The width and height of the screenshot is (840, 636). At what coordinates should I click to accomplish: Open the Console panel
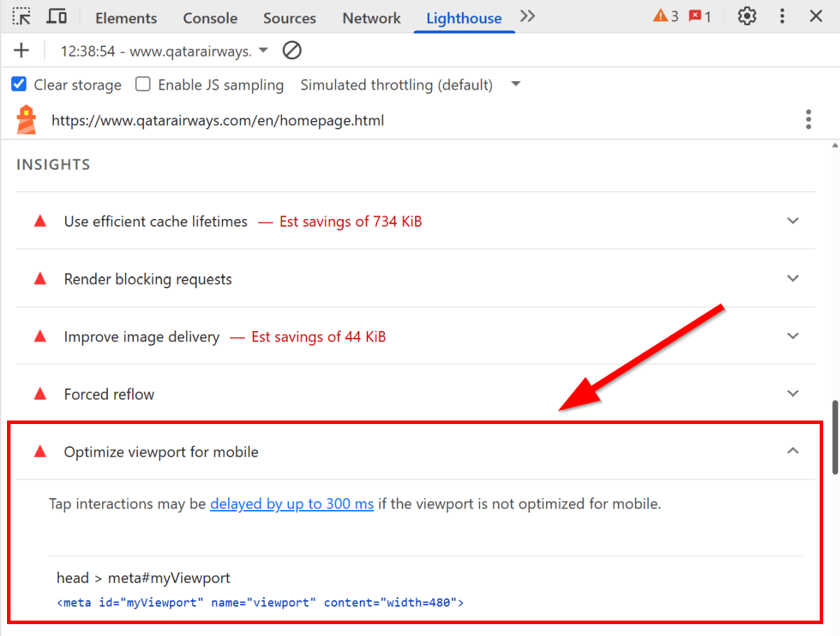click(210, 18)
